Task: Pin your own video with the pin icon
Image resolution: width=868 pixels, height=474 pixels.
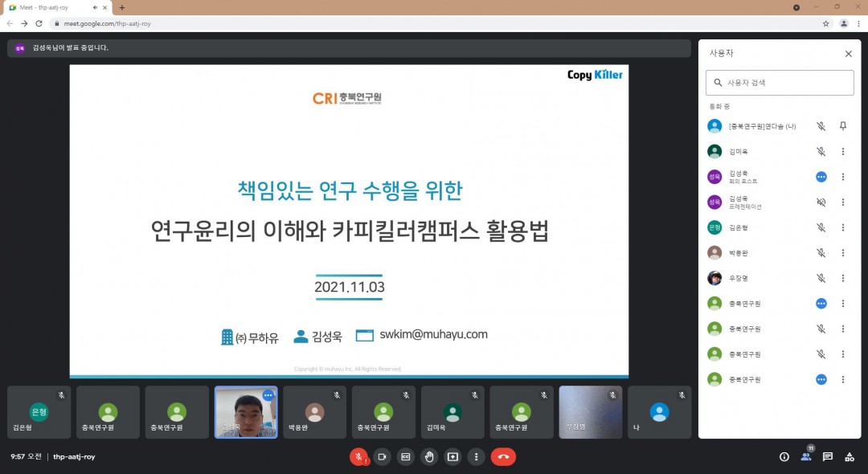Action: click(843, 126)
